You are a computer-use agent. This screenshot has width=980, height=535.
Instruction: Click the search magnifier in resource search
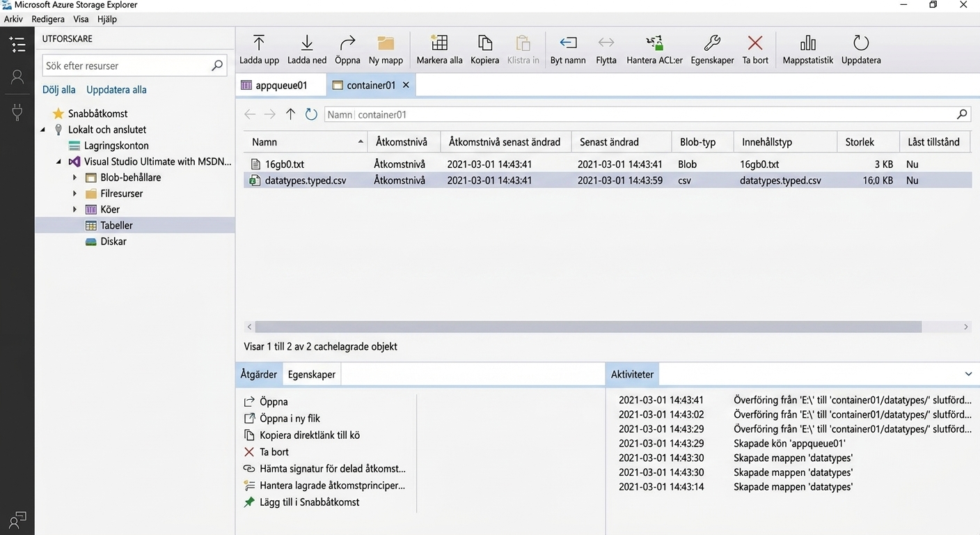217,65
